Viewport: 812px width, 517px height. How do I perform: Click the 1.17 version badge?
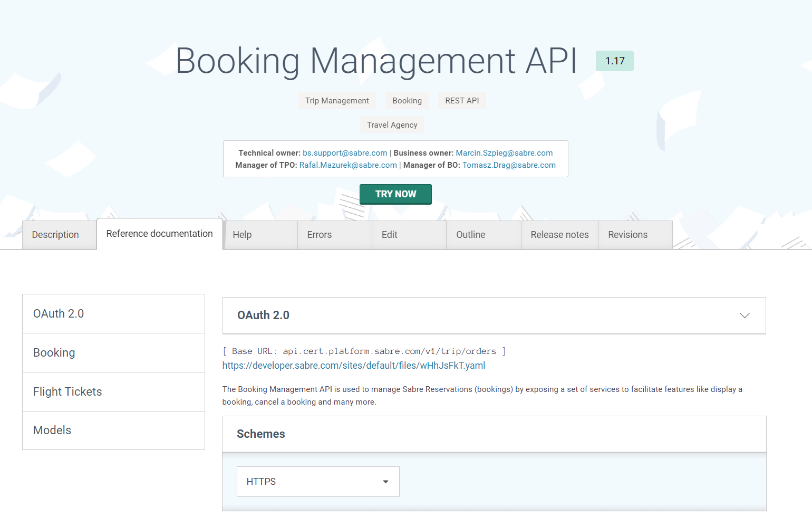coord(615,61)
